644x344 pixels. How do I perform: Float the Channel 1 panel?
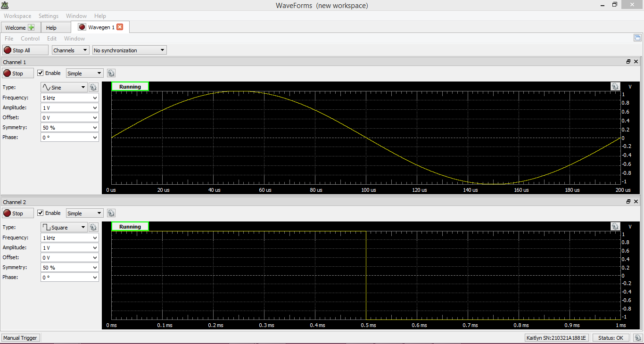(x=628, y=62)
